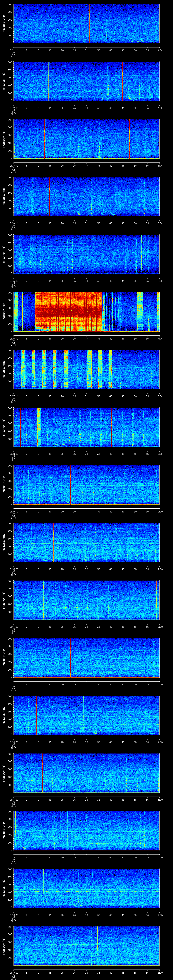Open the spectrogram starting at 0:14:00
This screenshot has height=980, width=173.
click(x=87, y=773)
